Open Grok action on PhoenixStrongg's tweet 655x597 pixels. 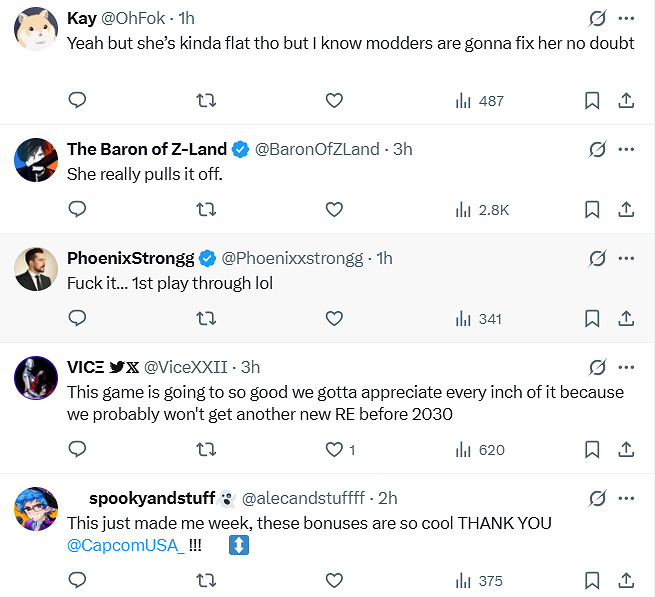coord(597,258)
